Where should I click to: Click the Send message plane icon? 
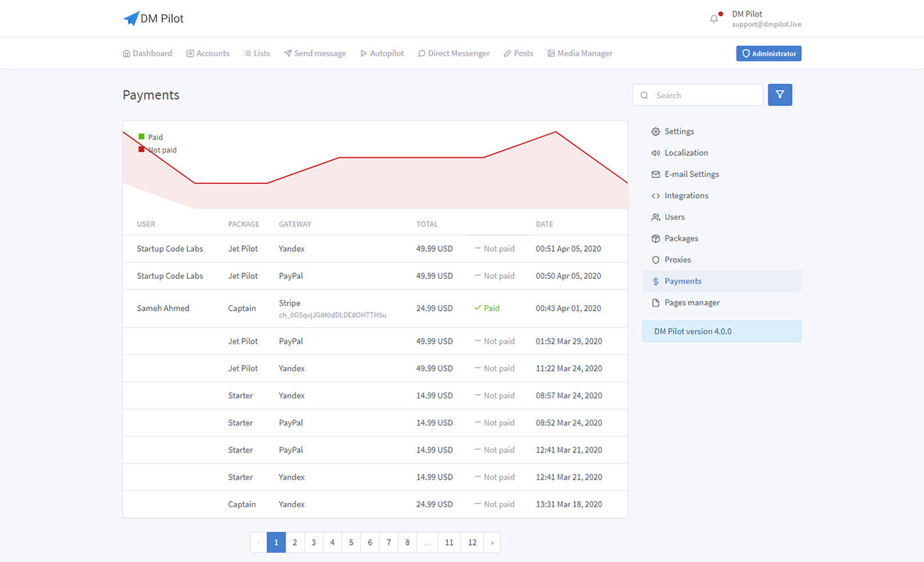pos(288,53)
